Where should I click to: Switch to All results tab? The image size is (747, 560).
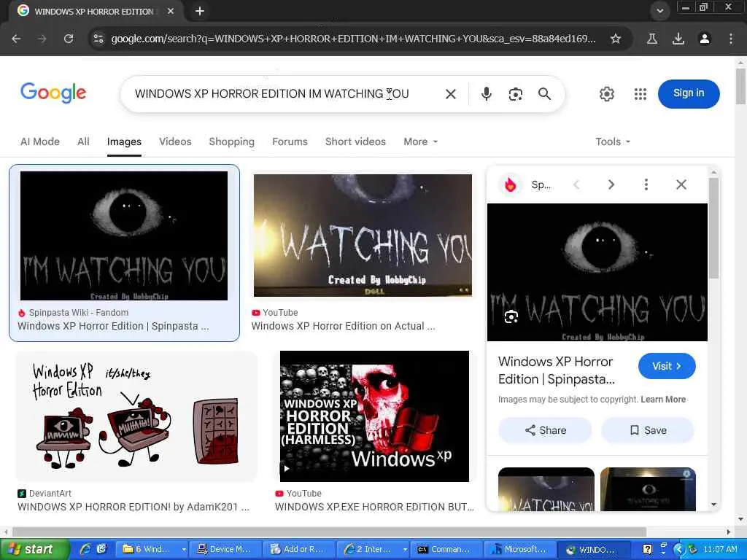pos(83,141)
